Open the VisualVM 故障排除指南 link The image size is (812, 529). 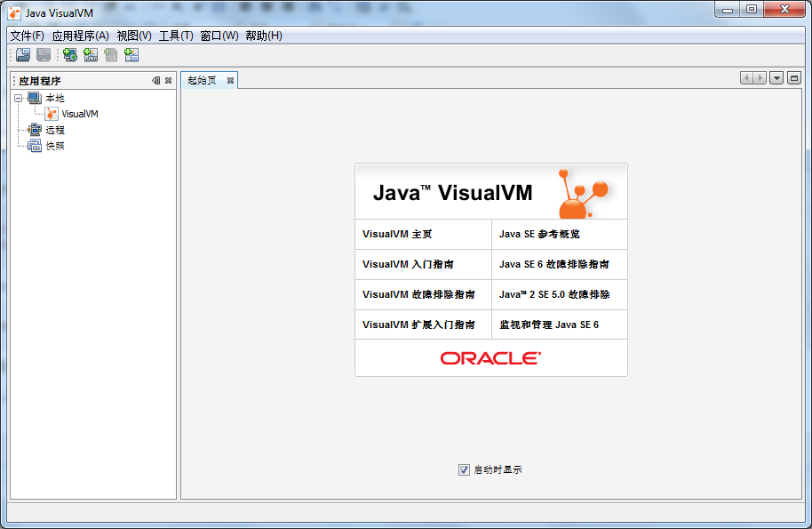418,294
